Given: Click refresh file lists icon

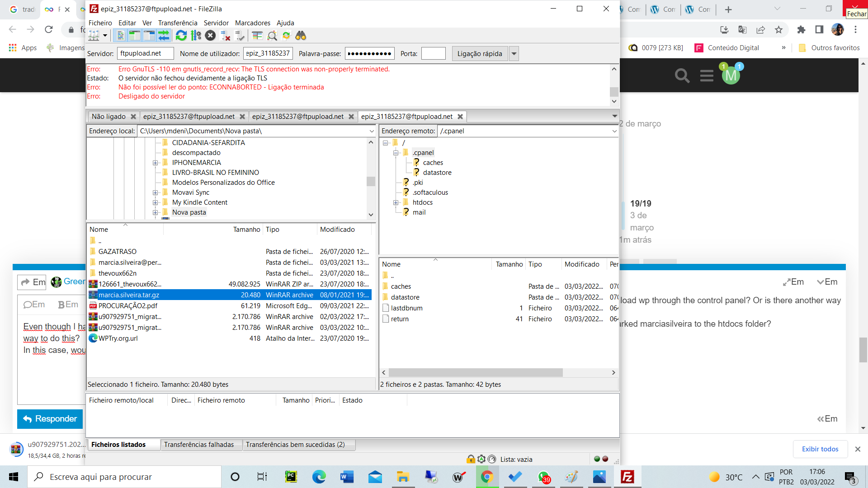Looking at the screenshot, I should pyautogui.click(x=181, y=35).
